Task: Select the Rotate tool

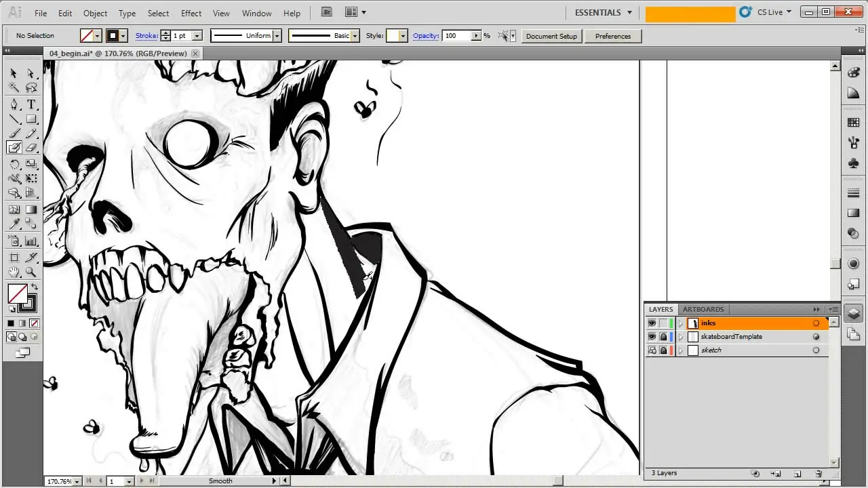Action: (14, 164)
